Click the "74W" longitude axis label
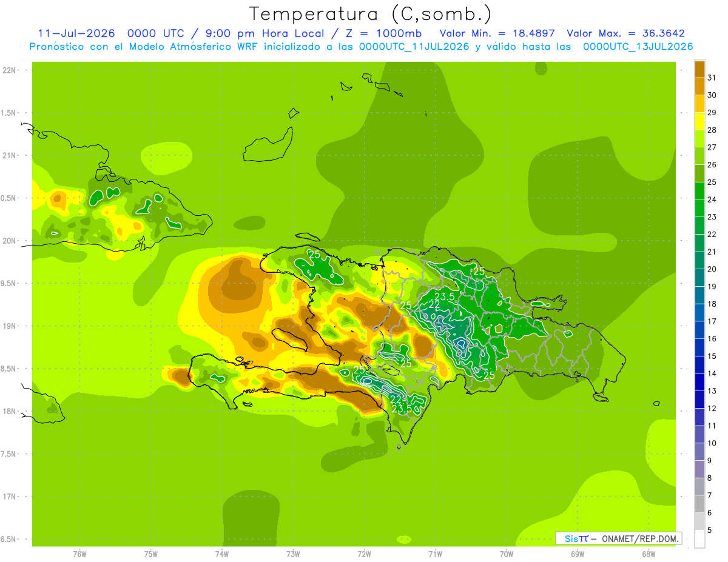Viewport: 728px width, 562px height. pyautogui.click(x=222, y=554)
